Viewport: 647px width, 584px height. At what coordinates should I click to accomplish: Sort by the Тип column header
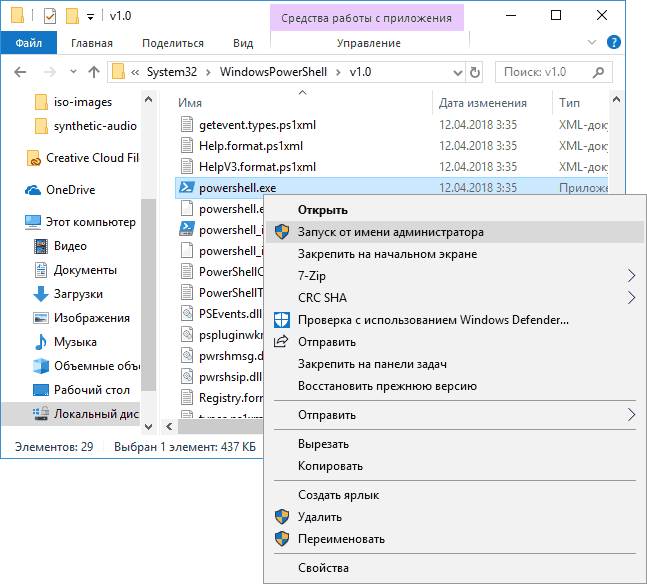click(580, 103)
